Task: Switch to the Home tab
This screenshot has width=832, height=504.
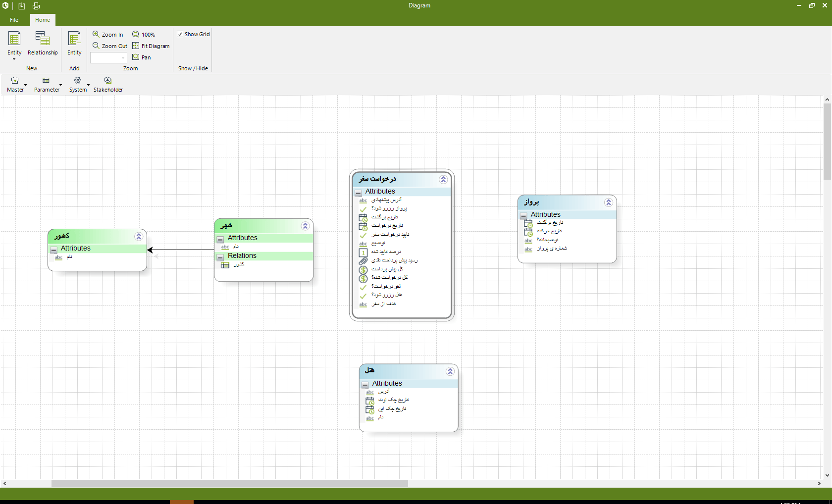Action: [43, 20]
